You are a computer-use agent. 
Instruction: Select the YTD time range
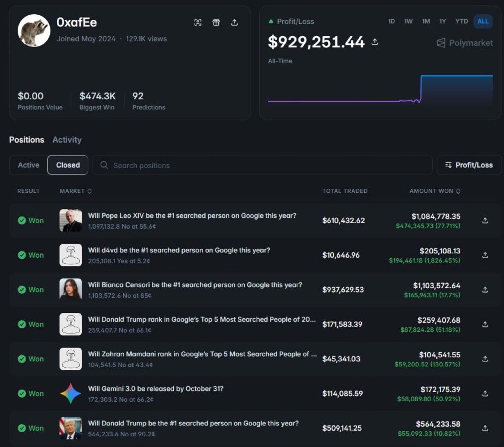click(461, 21)
